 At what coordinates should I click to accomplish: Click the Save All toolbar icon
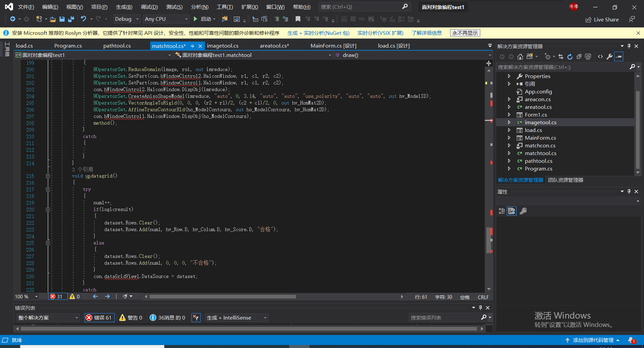point(71,19)
